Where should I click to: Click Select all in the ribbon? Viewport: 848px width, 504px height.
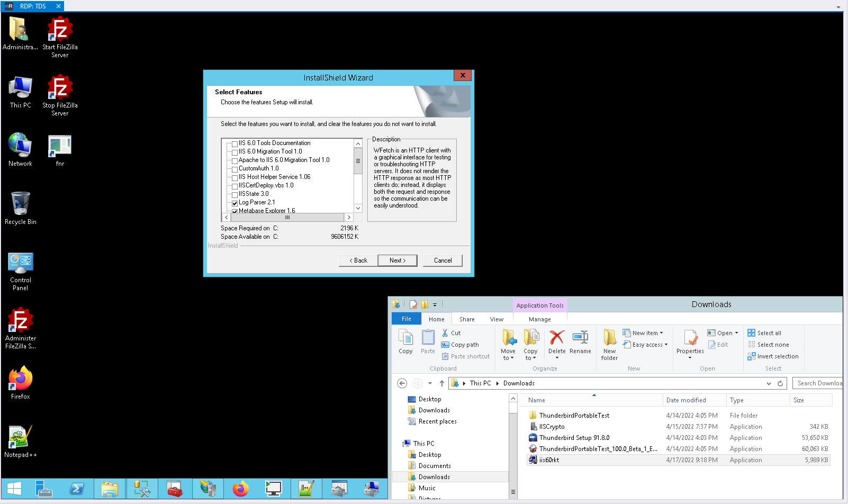point(764,333)
